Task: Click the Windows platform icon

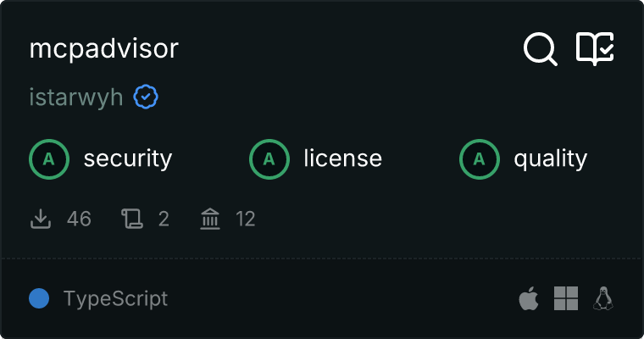Action: (x=566, y=298)
